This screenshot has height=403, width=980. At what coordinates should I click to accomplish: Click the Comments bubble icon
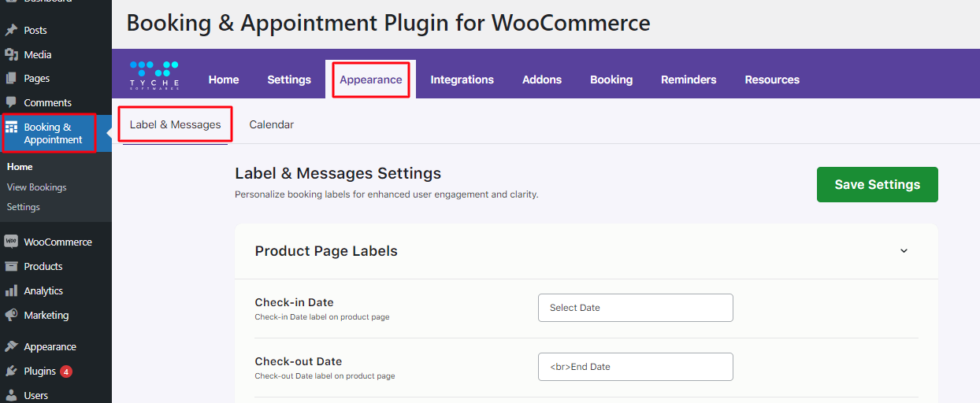[11, 102]
